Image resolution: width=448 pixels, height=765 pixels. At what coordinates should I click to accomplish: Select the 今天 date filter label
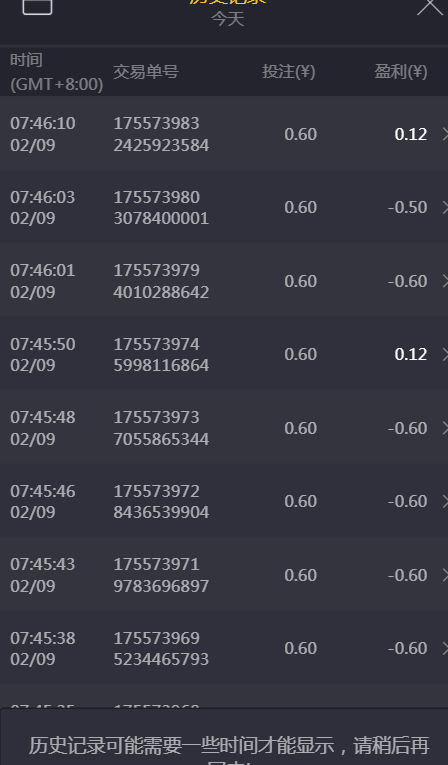click(227, 20)
